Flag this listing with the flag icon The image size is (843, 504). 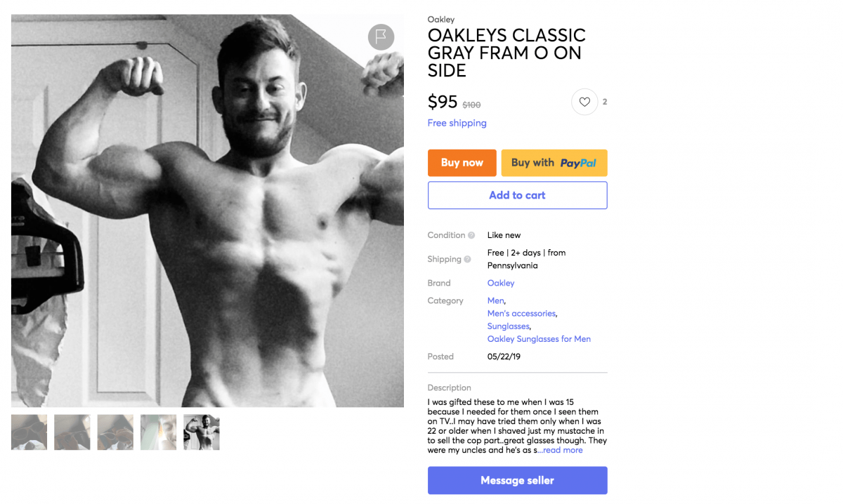(381, 37)
